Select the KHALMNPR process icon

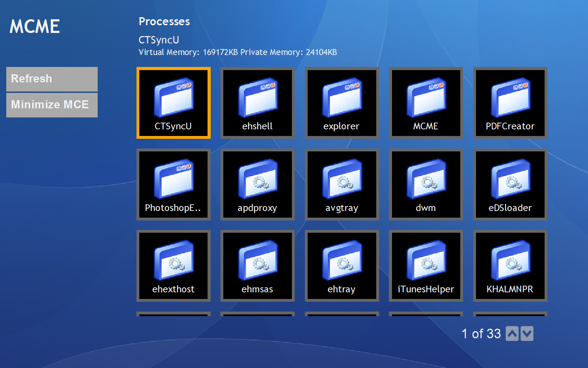(510, 266)
